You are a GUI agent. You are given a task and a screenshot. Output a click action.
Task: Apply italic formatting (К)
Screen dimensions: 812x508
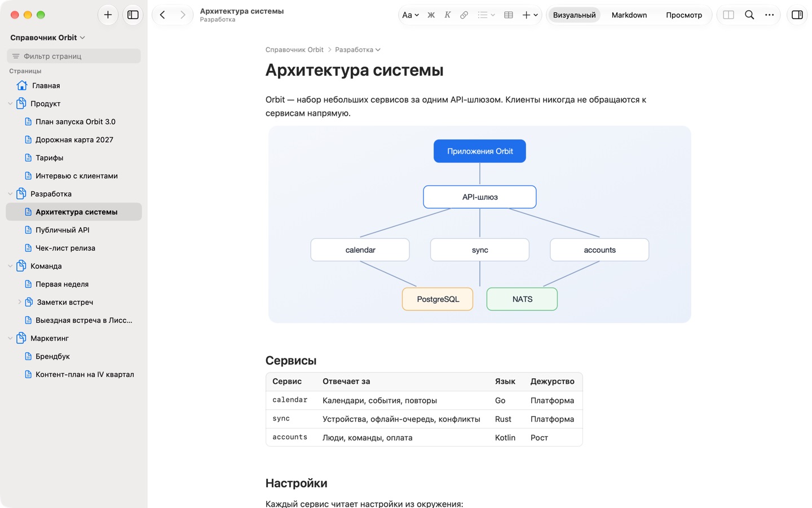[447, 15]
